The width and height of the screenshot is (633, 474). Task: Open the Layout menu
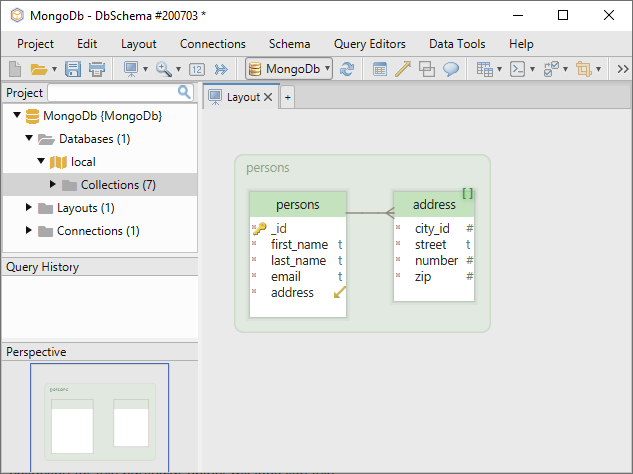tap(138, 44)
